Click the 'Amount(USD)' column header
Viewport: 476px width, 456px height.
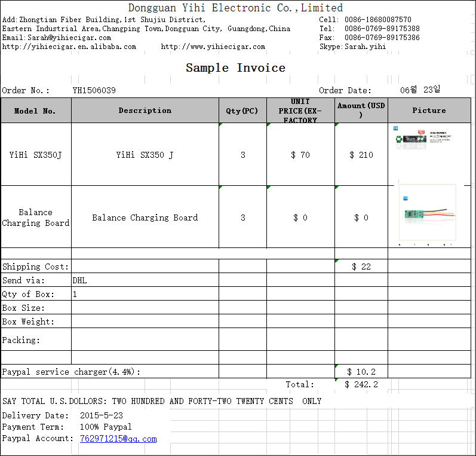(361, 111)
